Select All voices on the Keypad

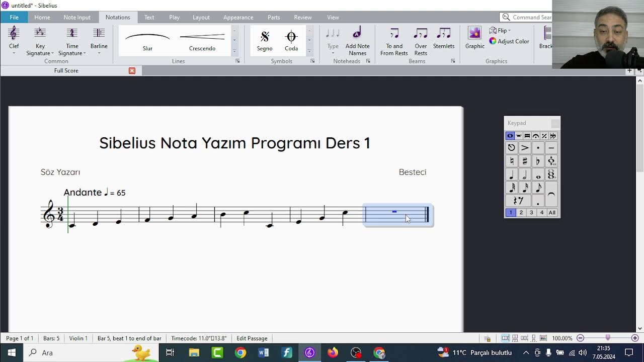click(x=552, y=213)
